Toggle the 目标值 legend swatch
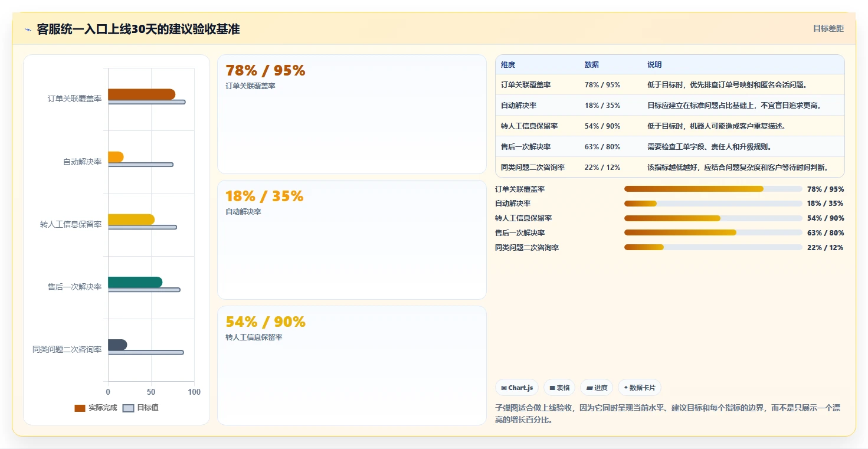The width and height of the screenshot is (868, 449). click(128, 408)
